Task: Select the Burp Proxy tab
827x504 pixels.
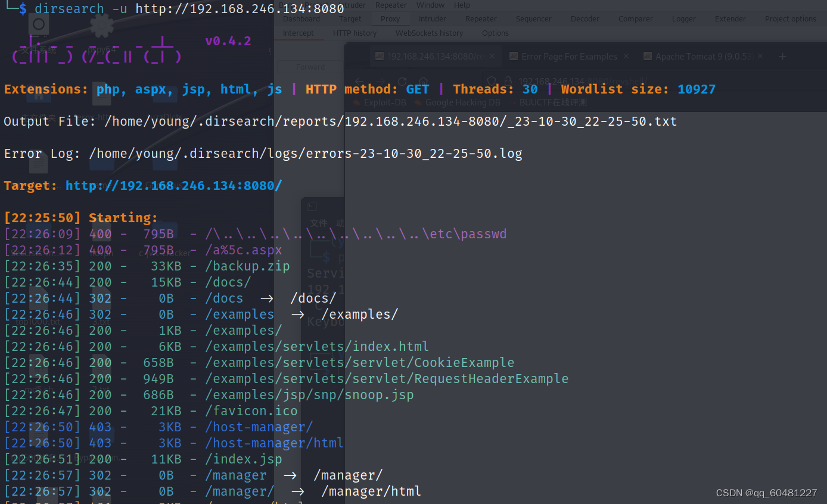Action: pyautogui.click(x=390, y=19)
